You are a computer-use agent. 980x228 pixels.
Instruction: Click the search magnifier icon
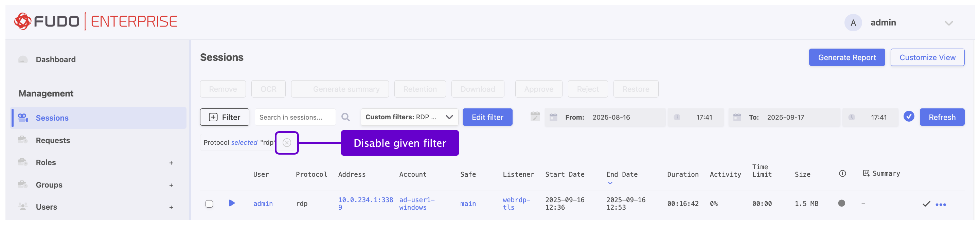tap(345, 117)
